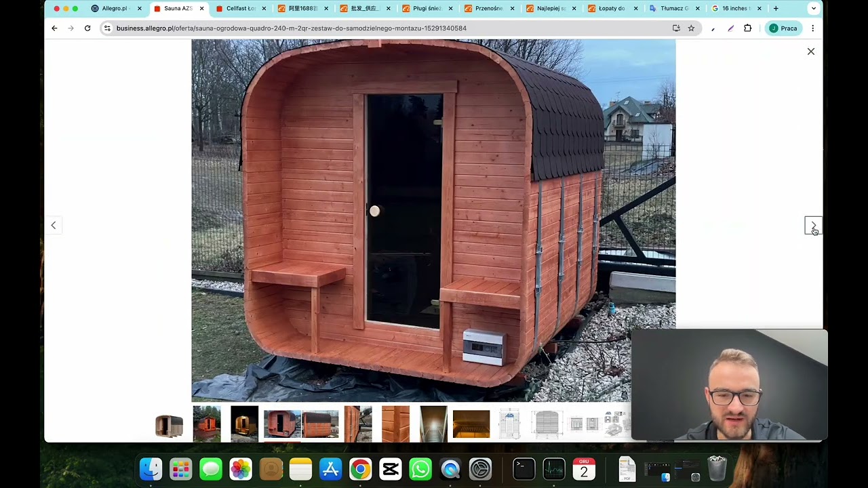Select the thumbnail of interior benches
Screen dimensions: 868x488
tap(471, 424)
